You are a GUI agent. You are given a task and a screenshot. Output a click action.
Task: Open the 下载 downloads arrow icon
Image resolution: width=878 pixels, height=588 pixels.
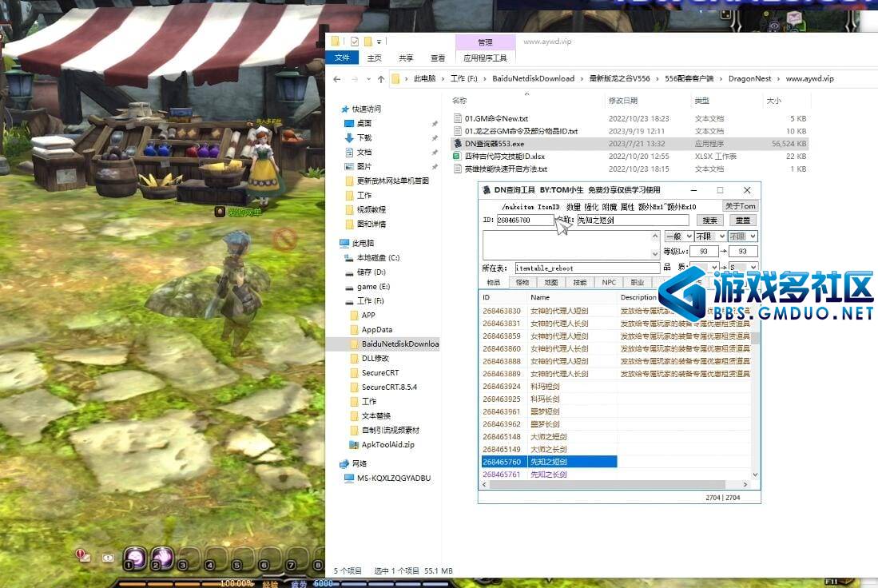[349, 137]
